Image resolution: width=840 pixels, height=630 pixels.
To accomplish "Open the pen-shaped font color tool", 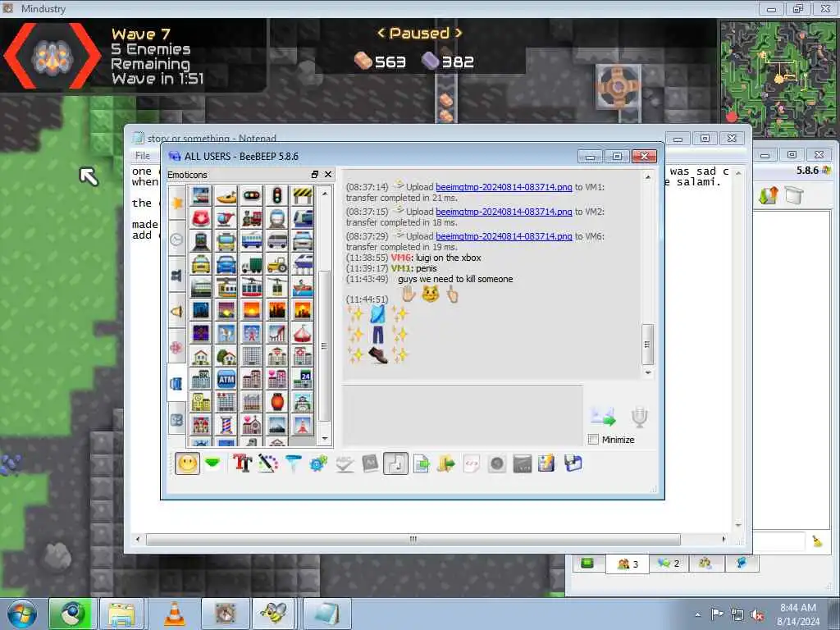I will pyautogui.click(x=268, y=463).
